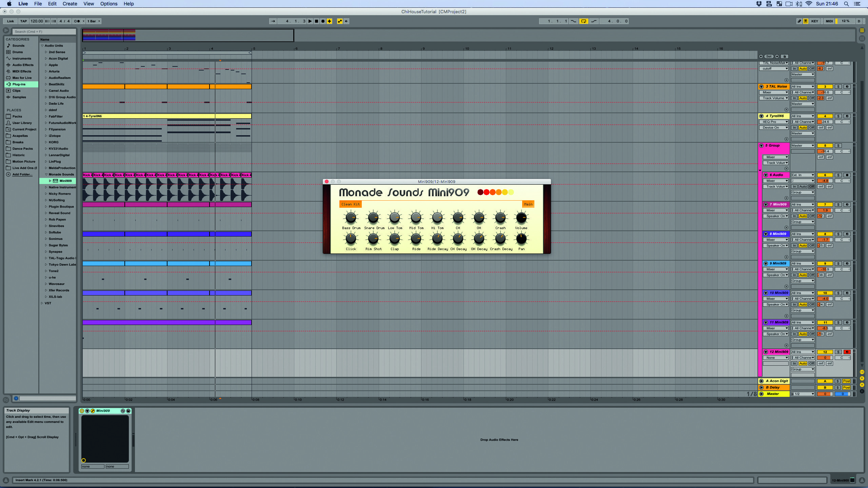
Task: Enable Key Map Mode with KEY button
Action: coord(814,21)
